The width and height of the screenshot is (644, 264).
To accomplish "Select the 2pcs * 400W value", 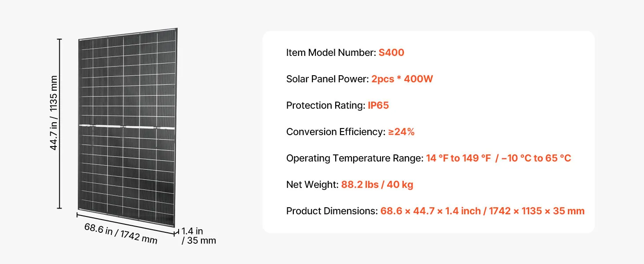I will click(x=402, y=79).
